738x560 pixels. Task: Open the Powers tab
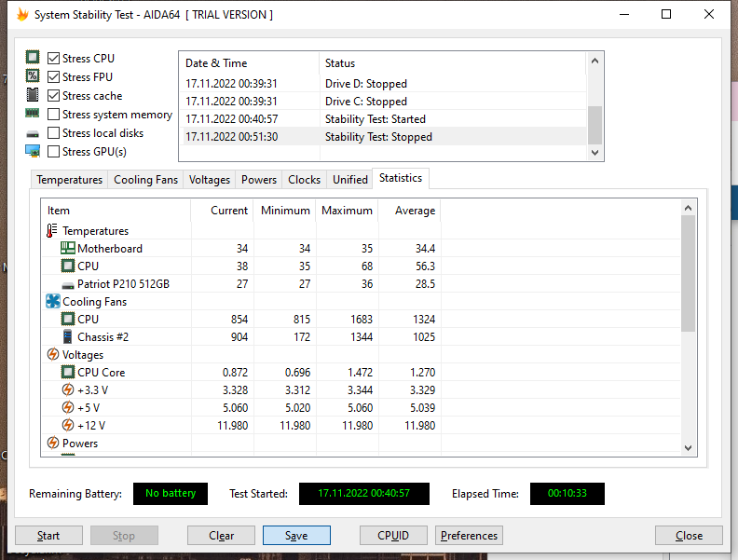[x=259, y=180]
